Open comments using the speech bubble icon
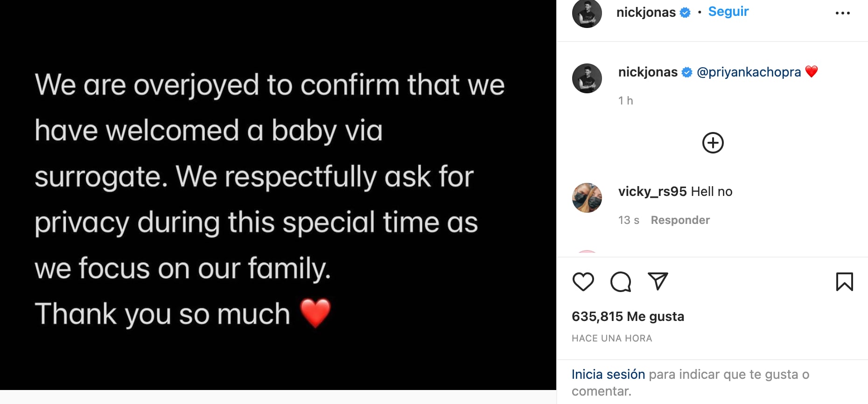 (620, 282)
